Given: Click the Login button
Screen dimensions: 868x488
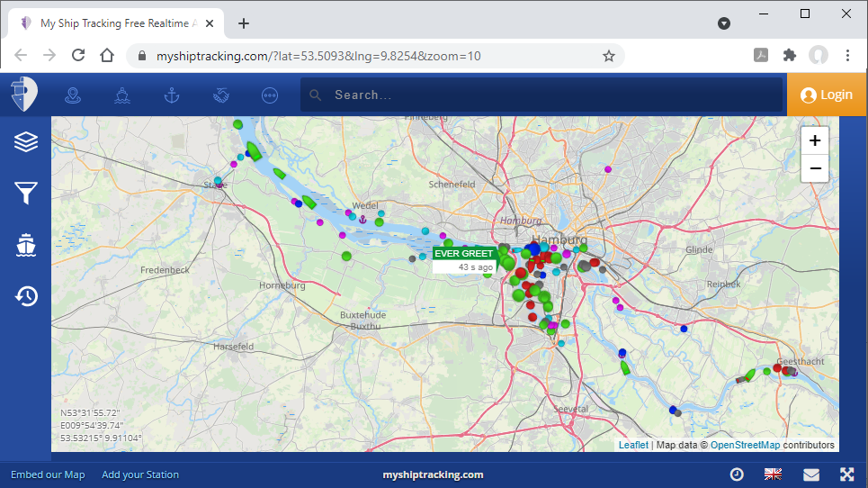Looking at the screenshot, I should [x=827, y=95].
